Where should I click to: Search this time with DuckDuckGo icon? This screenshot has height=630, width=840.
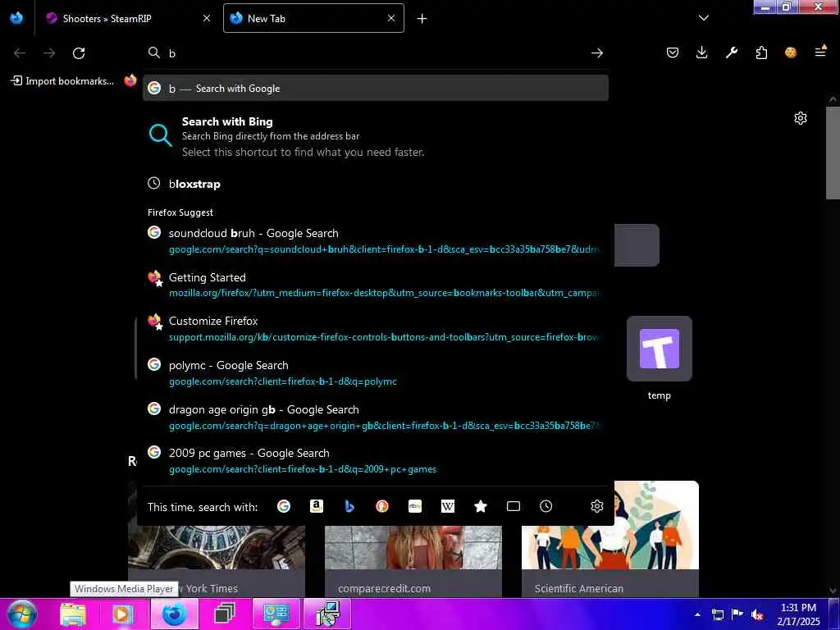coord(382,506)
